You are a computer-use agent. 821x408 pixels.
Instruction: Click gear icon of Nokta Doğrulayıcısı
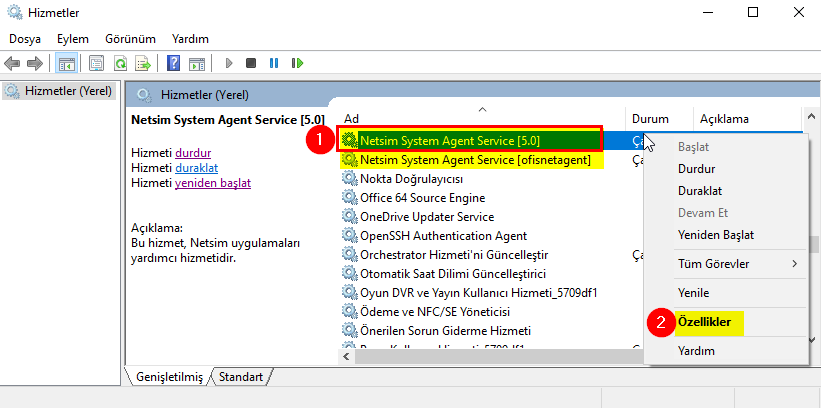(350, 179)
